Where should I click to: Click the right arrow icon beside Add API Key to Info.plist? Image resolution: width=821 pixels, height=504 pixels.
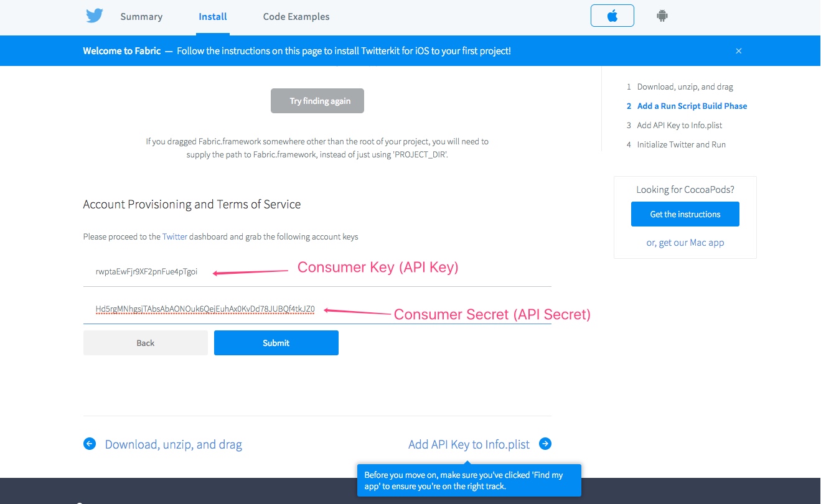coord(545,444)
